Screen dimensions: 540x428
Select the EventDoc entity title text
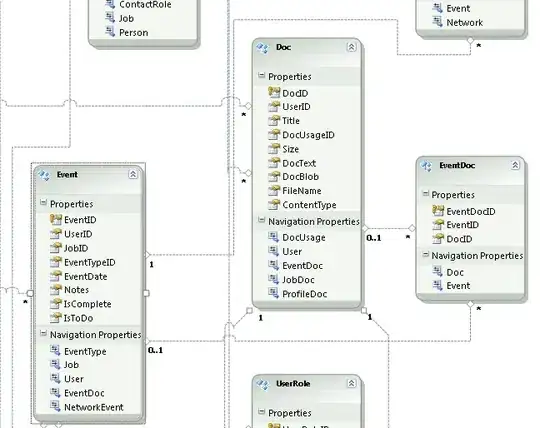(x=457, y=165)
